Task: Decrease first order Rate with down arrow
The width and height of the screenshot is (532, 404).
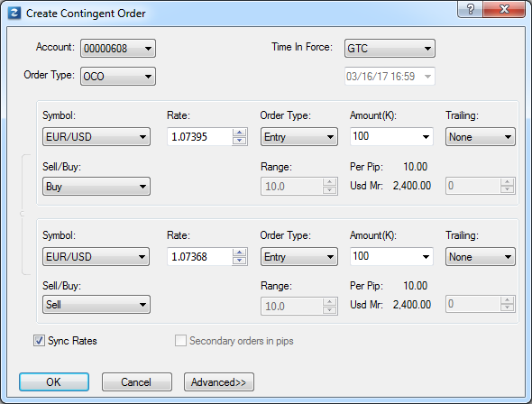Action: 240,141
